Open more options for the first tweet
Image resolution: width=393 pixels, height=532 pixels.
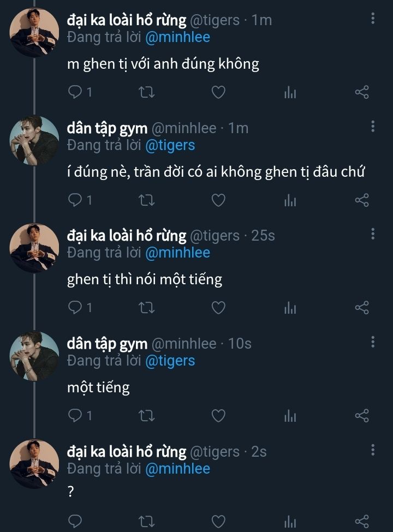pos(373,19)
